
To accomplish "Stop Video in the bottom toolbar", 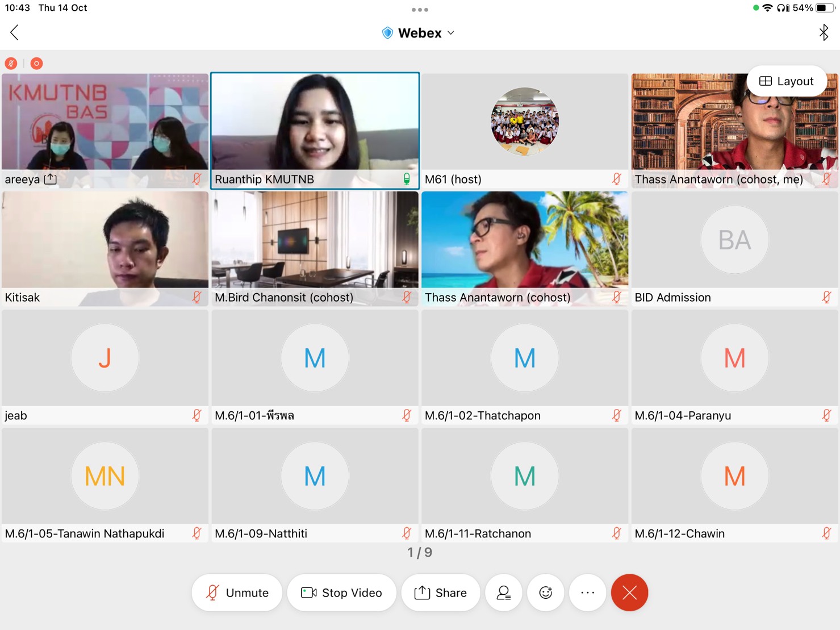I will (341, 593).
